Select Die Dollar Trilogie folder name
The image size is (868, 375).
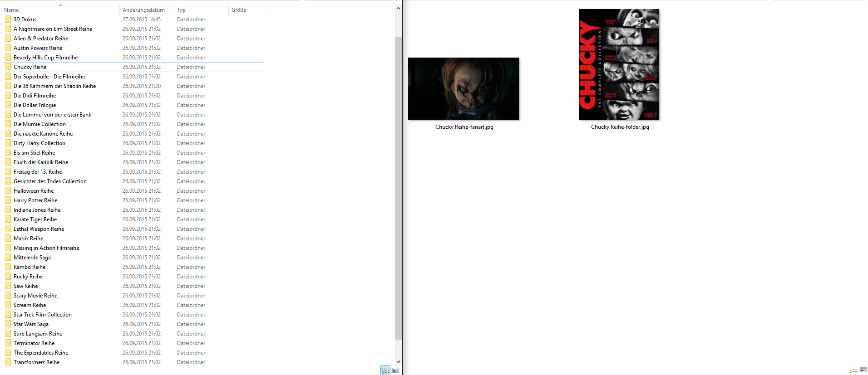(x=35, y=105)
